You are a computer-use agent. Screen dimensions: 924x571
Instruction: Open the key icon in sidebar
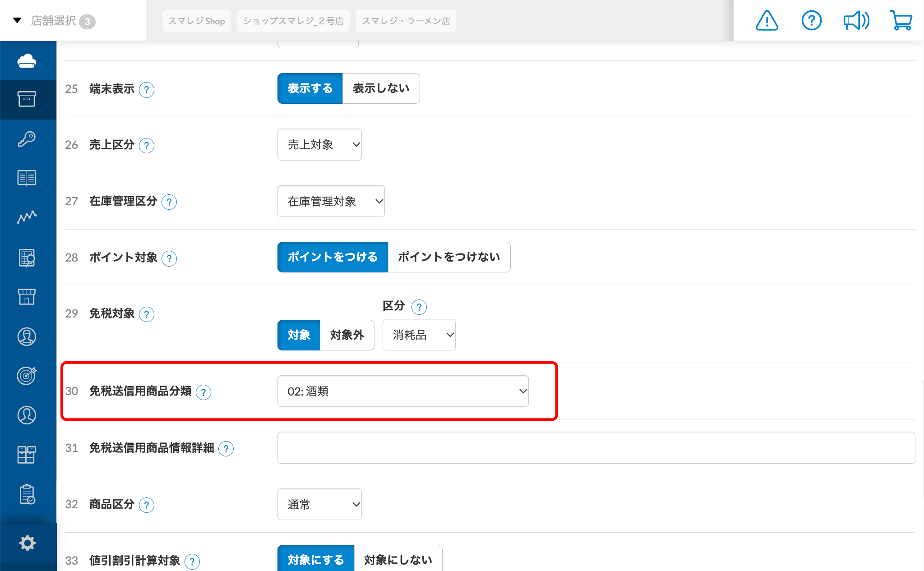tap(27, 139)
